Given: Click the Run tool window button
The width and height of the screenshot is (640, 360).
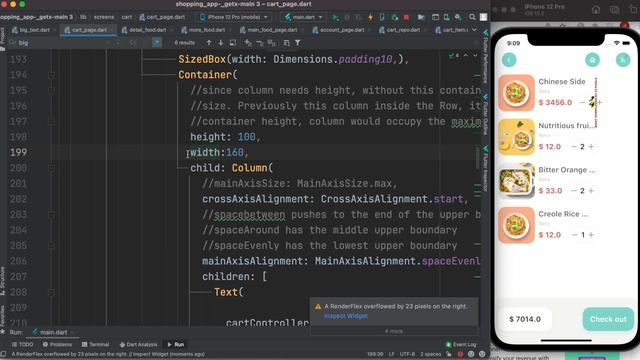Looking at the screenshot, I should point(176,344).
